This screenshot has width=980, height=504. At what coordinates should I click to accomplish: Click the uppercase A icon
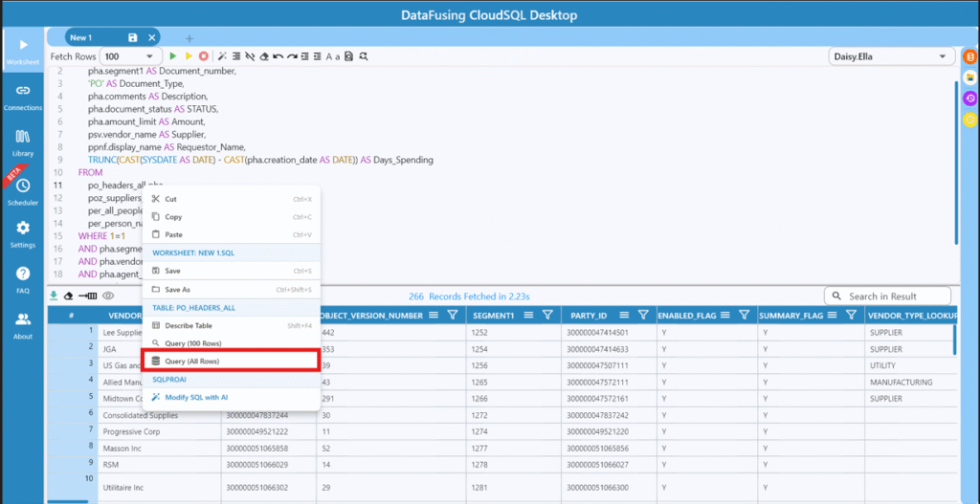(329, 56)
